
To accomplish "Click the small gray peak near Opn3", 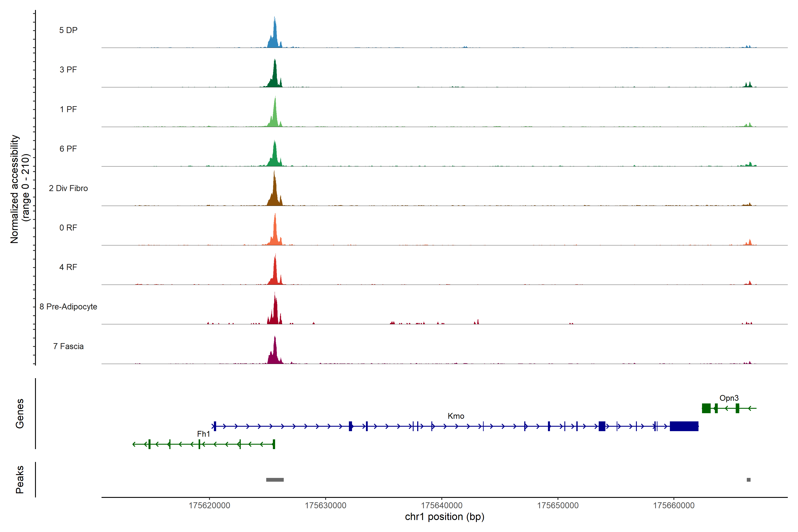I will click(x=749, y=480).
